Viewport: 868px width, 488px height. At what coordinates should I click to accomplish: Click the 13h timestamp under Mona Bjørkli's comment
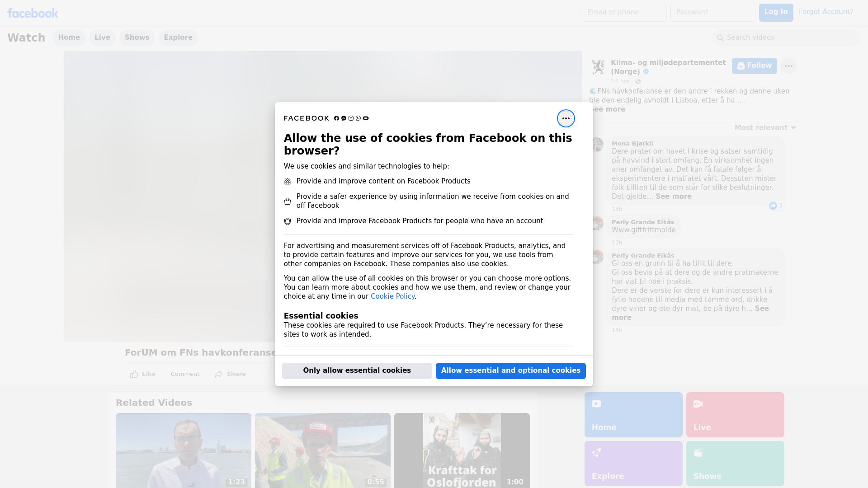pyautogui.click(x=617, y=209)
